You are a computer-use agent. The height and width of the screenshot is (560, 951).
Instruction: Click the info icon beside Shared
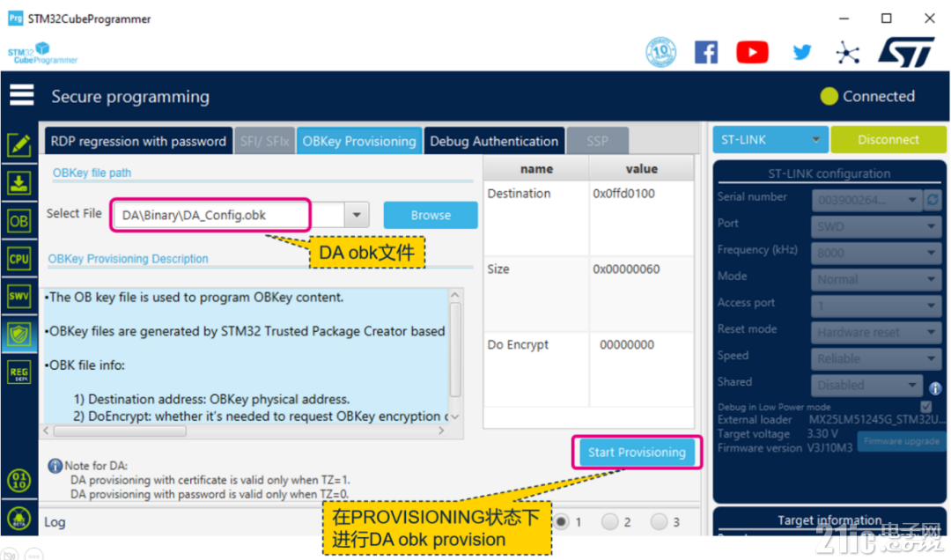click(935, 388)
